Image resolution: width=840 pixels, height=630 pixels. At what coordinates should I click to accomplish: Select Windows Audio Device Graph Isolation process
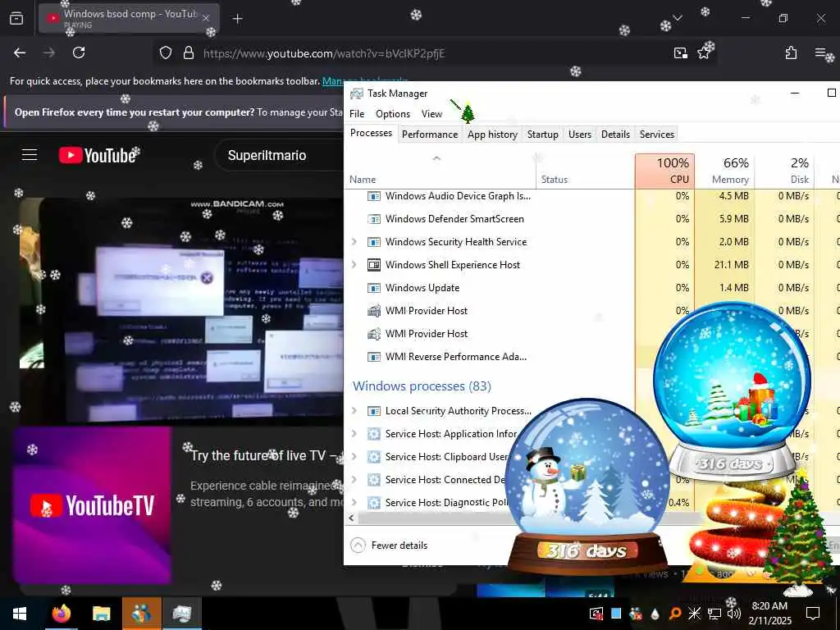coord(458,196)
